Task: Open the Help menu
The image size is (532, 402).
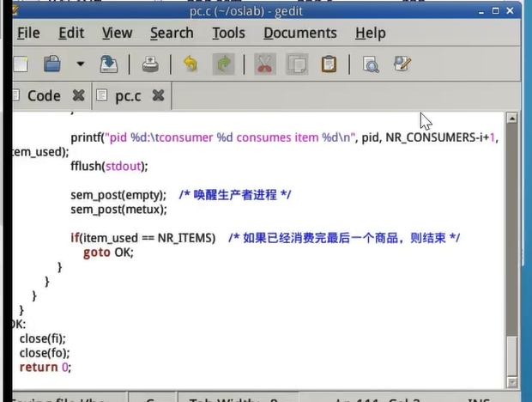Action: [x=371, y=33]
